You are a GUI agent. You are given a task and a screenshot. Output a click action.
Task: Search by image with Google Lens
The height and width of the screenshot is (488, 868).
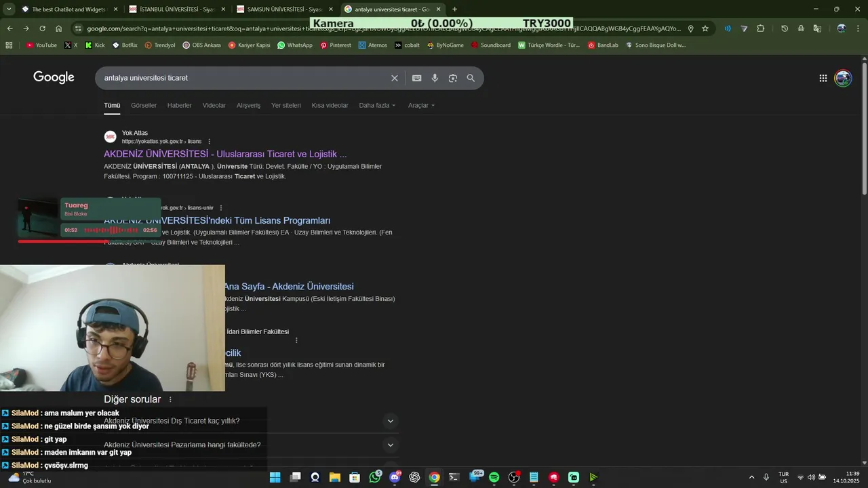(x=453, y=78)
